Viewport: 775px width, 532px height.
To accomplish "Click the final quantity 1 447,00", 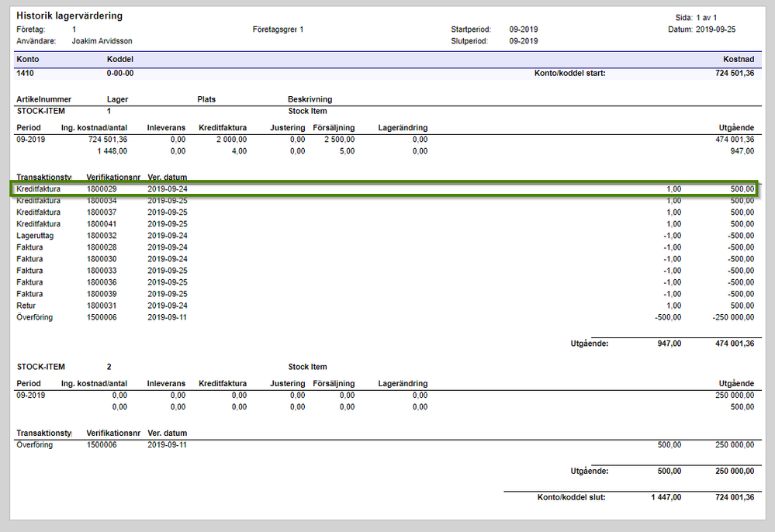I will [666, 497].
